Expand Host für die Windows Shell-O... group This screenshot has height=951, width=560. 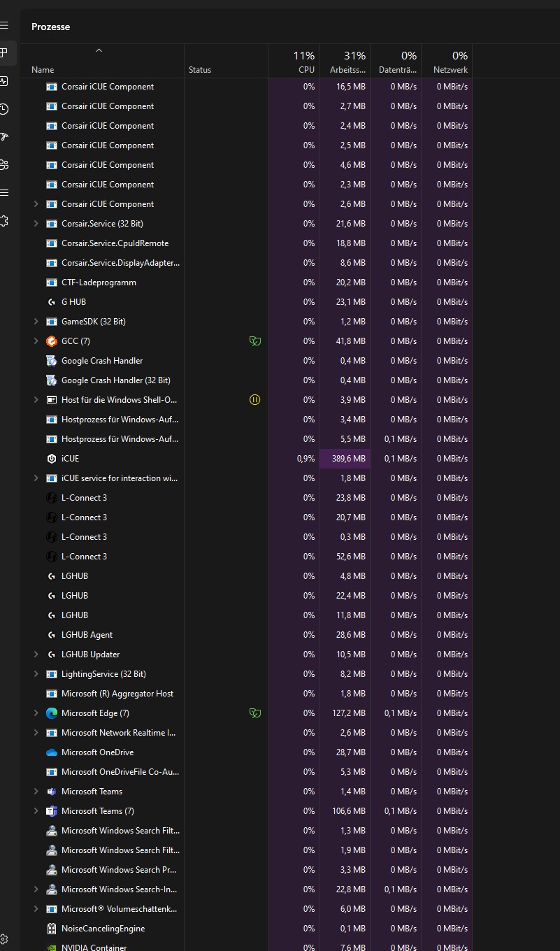tap(36, 400)
